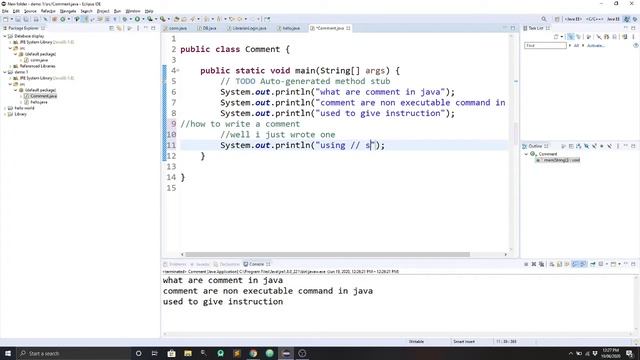640x360 pixels.
Task: Select the Console tab in bottom panel
Action: [x=257, y=264]
